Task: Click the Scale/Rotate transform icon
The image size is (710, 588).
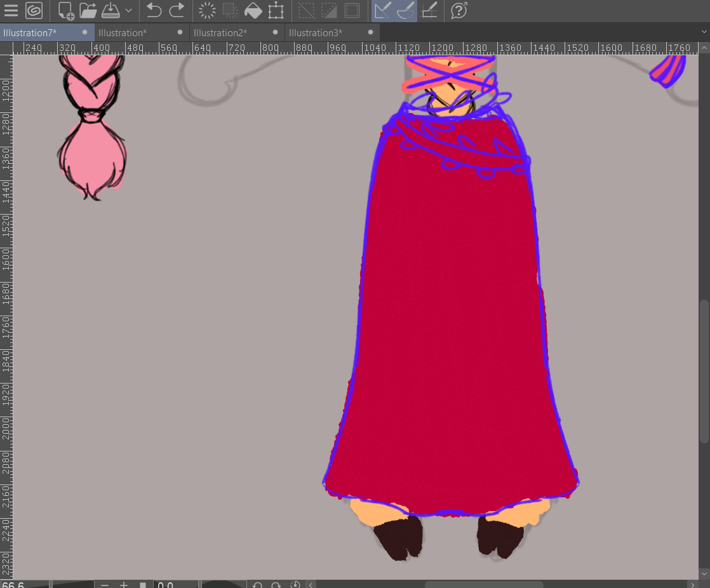Action: point(276,11)
